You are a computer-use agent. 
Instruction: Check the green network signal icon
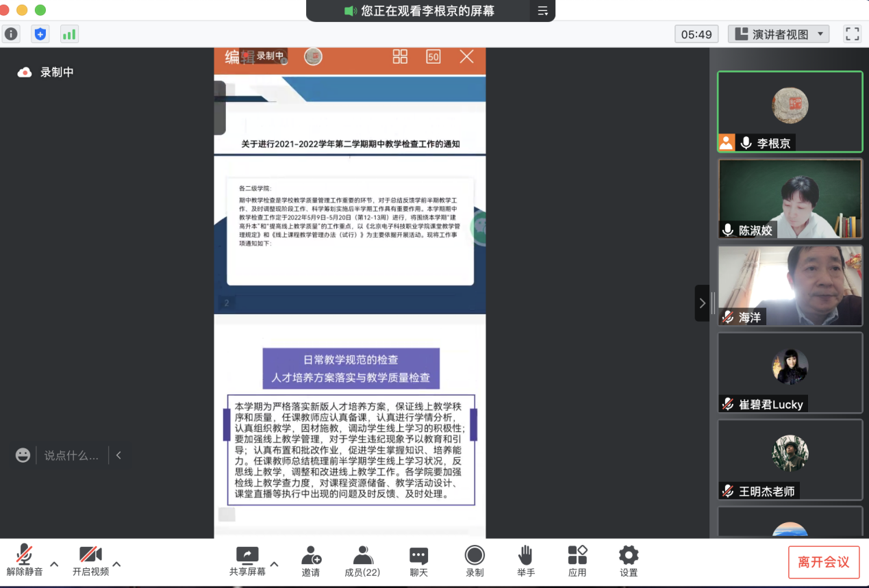(x=69, y=34)
